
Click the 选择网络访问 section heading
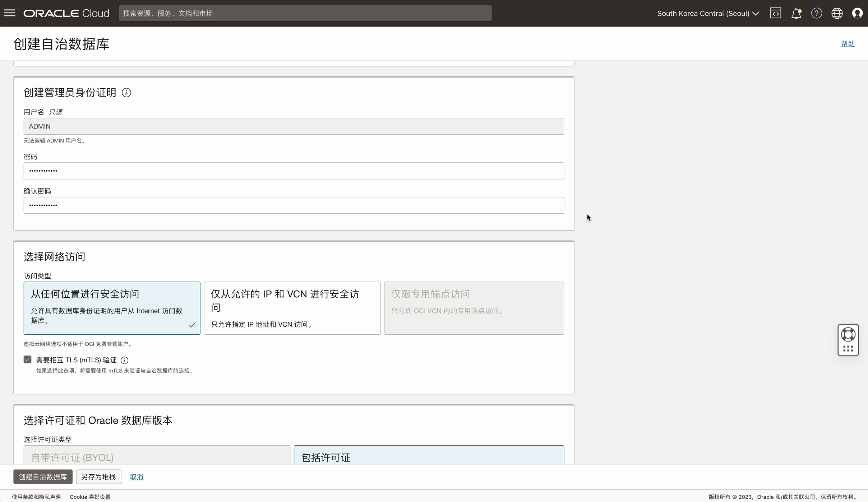point(55,257)
